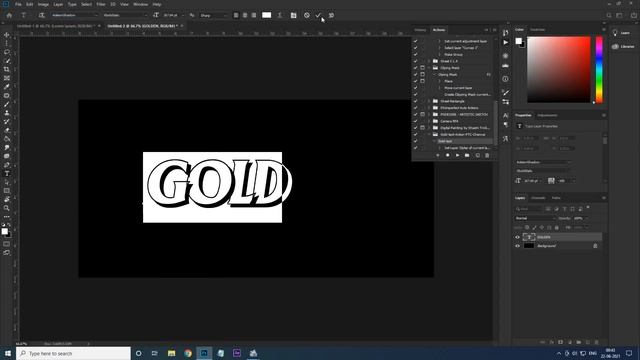640x360 pixels.
Task: Switch to first Untitled document tab
Action: [55, 26]
